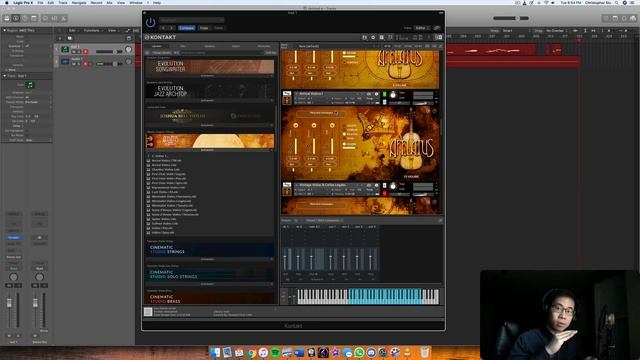This screenshot has width=640, height=360.
Task: Open Kontakt options gear icon
Action: [x=373, y=37]
